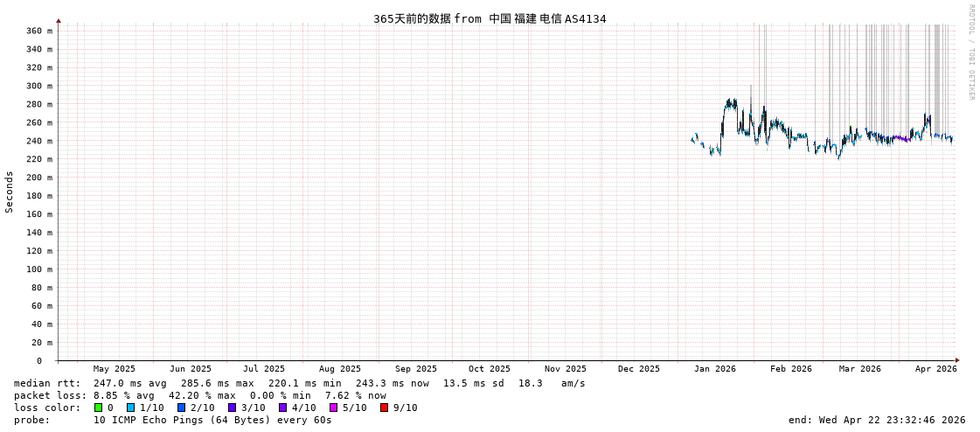Viewport: 980px width, 432px height.
Task: Click the May 2025 x-axis label
Action: pyautogui.click(x=115, y=369)
